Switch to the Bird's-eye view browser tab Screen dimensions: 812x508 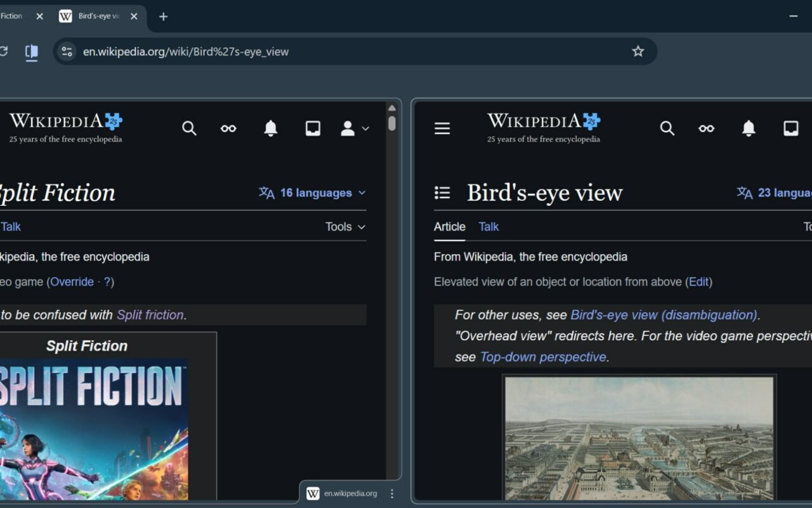pos(99,17)
